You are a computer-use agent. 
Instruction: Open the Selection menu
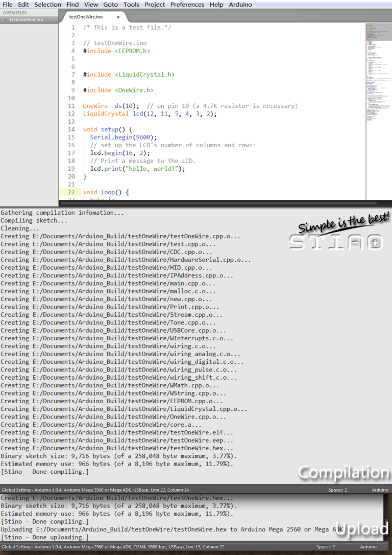[x=47, y=5]
